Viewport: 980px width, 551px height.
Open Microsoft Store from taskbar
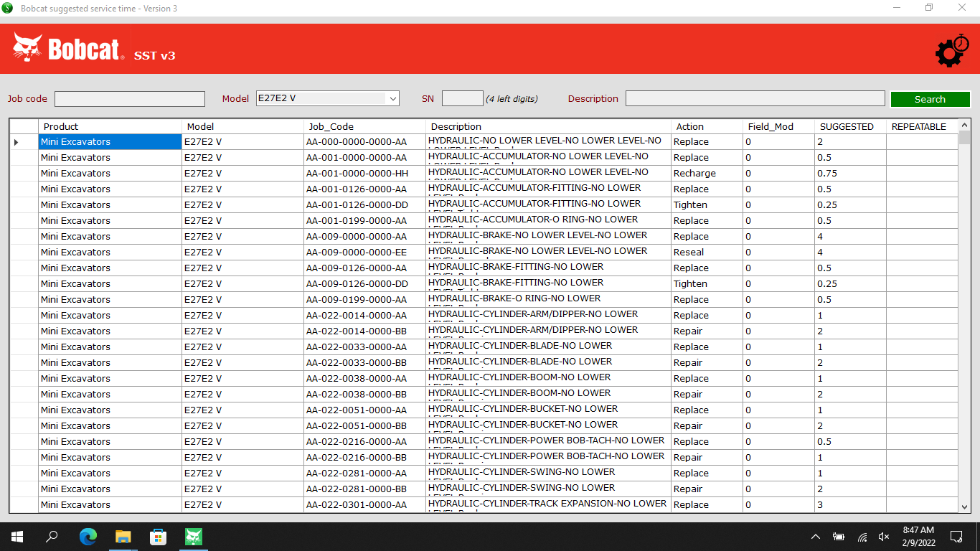[x=158, y=537]
